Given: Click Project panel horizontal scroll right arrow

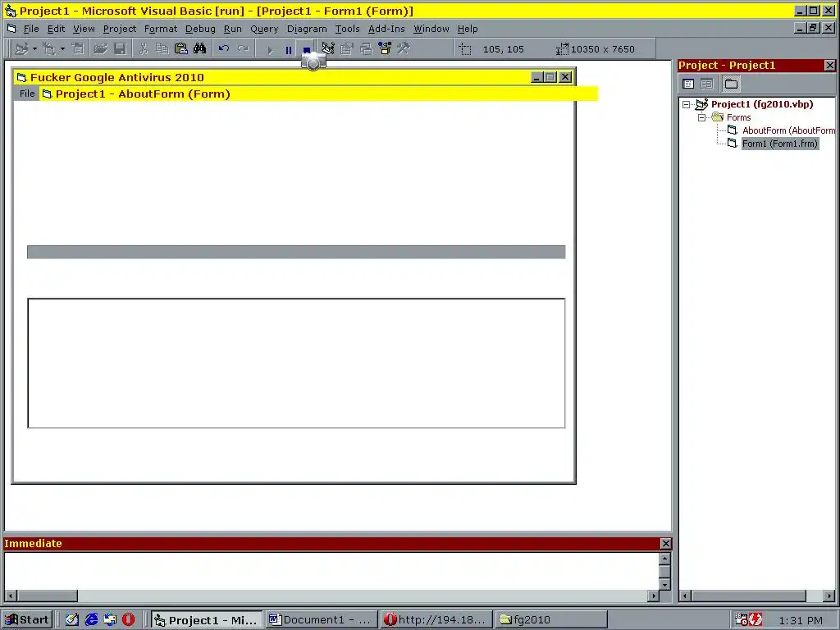Looking at the screenshot, I should (829, 596).
